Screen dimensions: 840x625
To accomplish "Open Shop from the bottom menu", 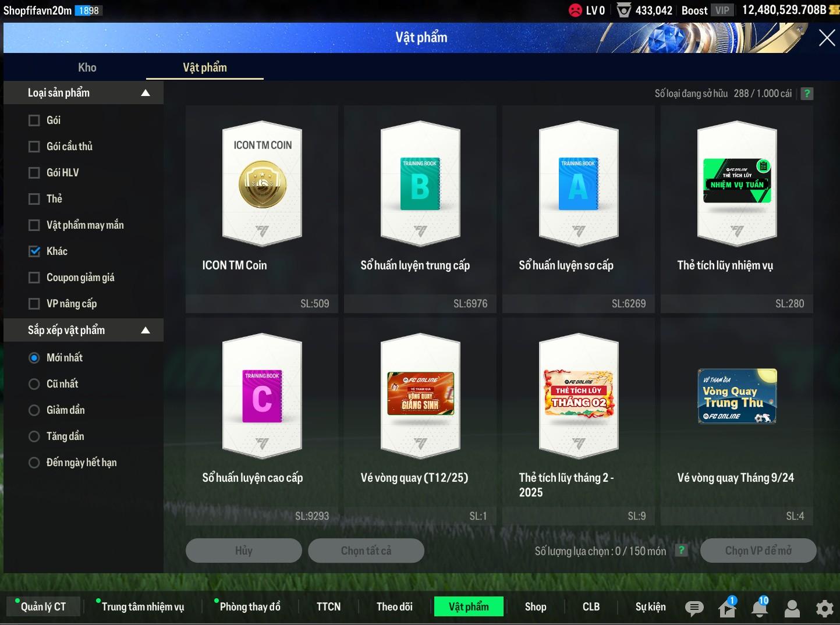I will [x=536, y=606].
